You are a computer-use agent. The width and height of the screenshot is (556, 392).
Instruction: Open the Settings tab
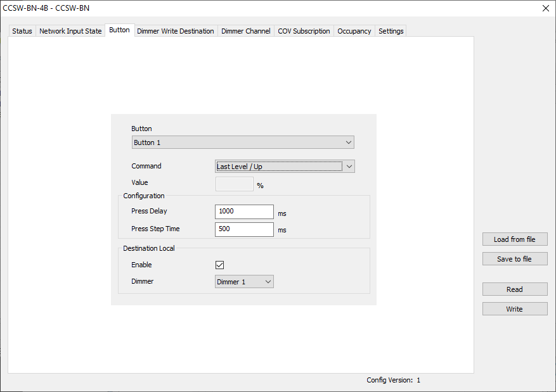point(391,31)
